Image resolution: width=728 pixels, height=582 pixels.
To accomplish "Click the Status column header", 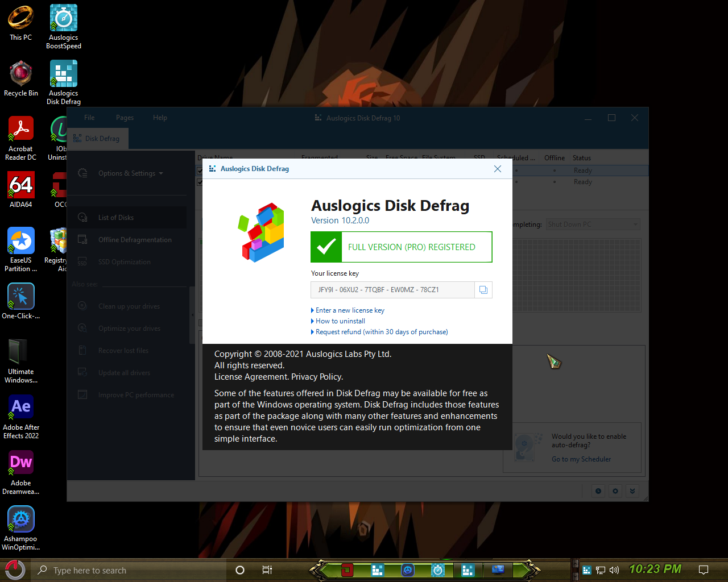I will tap(582, 158).
